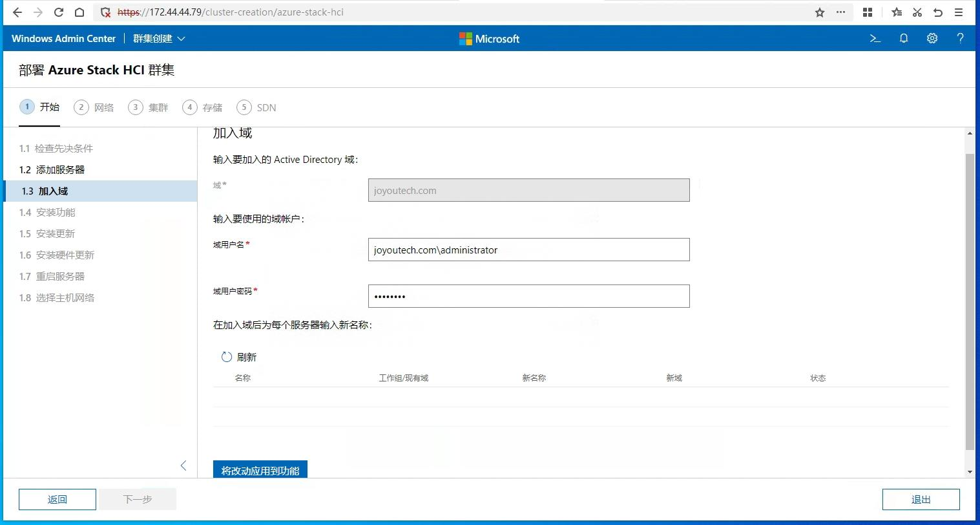980x525 pixels.
Task: Click the insecure certificate warning icon
Action: click(106, 12)
